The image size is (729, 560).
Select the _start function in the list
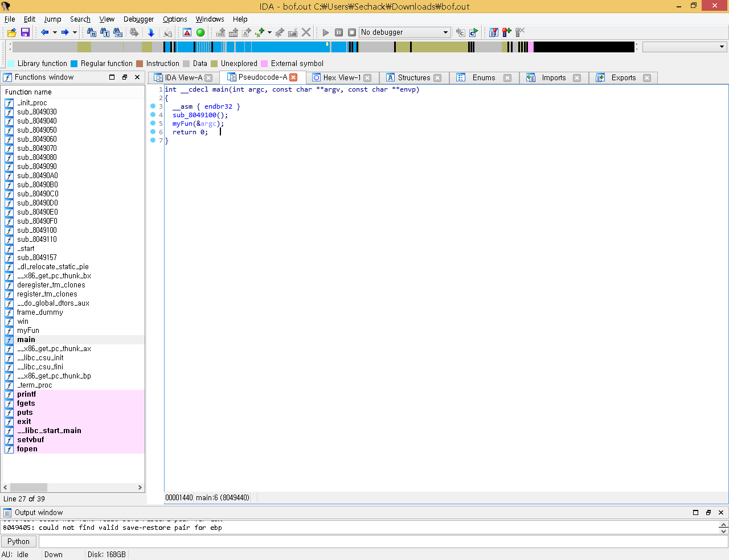[x=74, y=249]
